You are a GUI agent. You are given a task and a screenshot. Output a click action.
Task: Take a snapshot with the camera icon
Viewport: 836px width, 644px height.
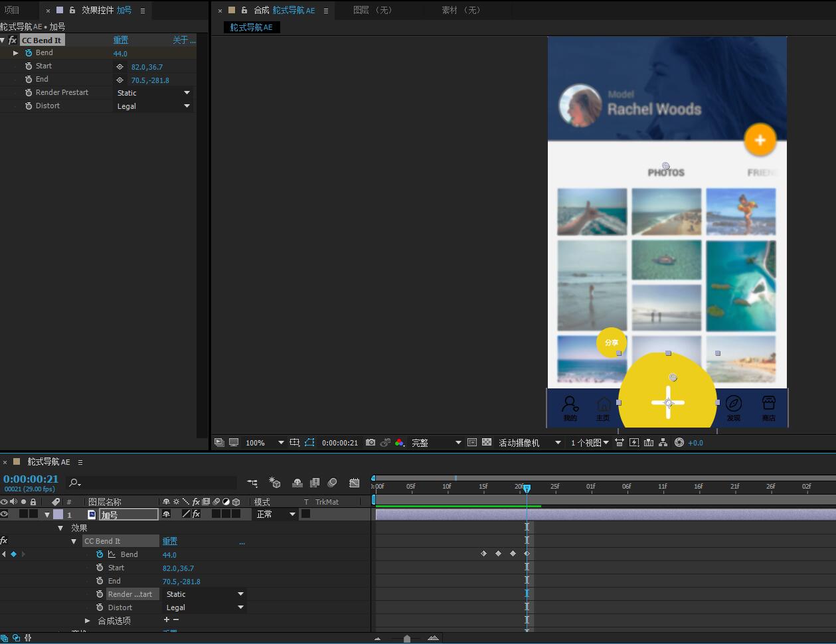point(371,443)
